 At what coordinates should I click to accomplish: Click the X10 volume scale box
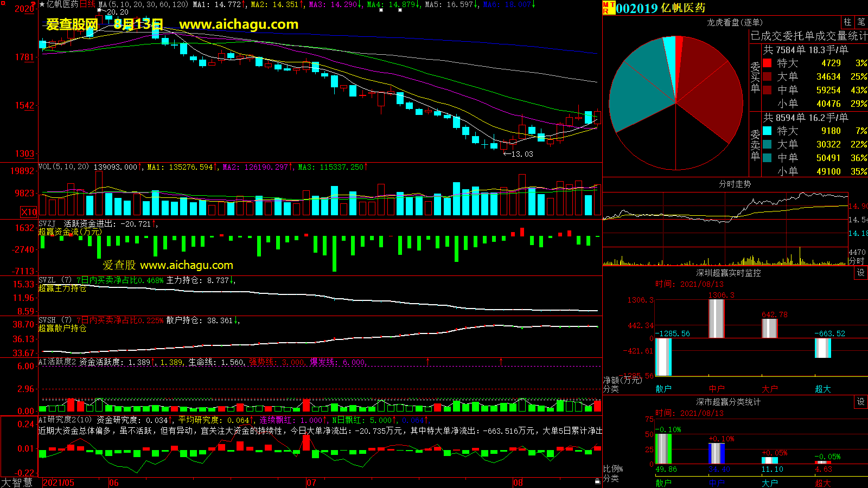pos(29,212)
